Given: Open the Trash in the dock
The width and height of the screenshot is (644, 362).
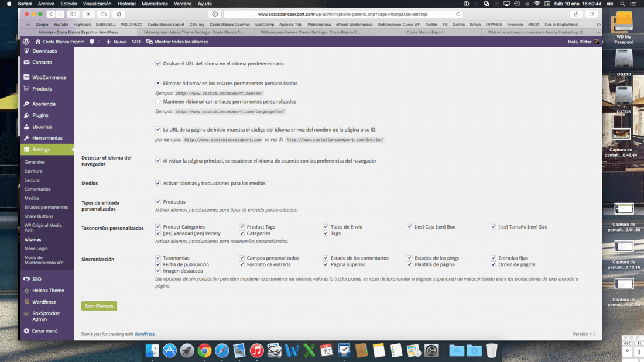Looking at the screenshot, I should (x=491, y=350).
